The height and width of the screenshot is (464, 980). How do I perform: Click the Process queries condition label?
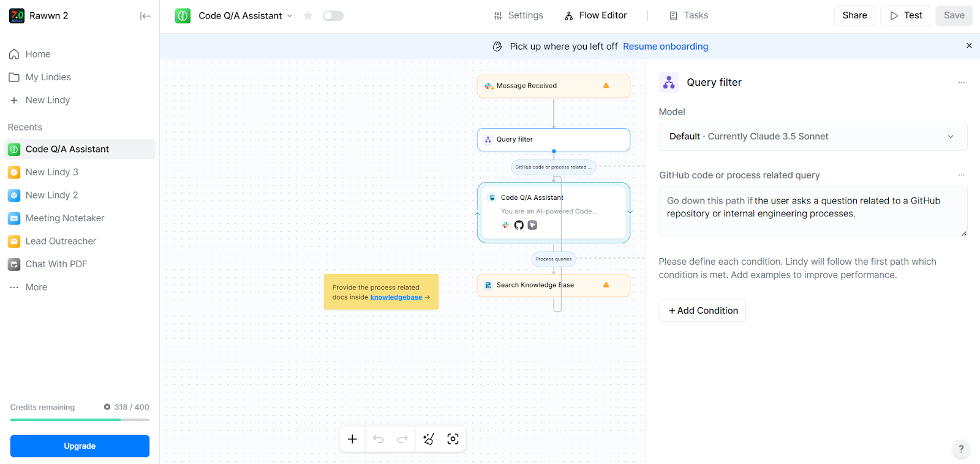pos(554,259)
